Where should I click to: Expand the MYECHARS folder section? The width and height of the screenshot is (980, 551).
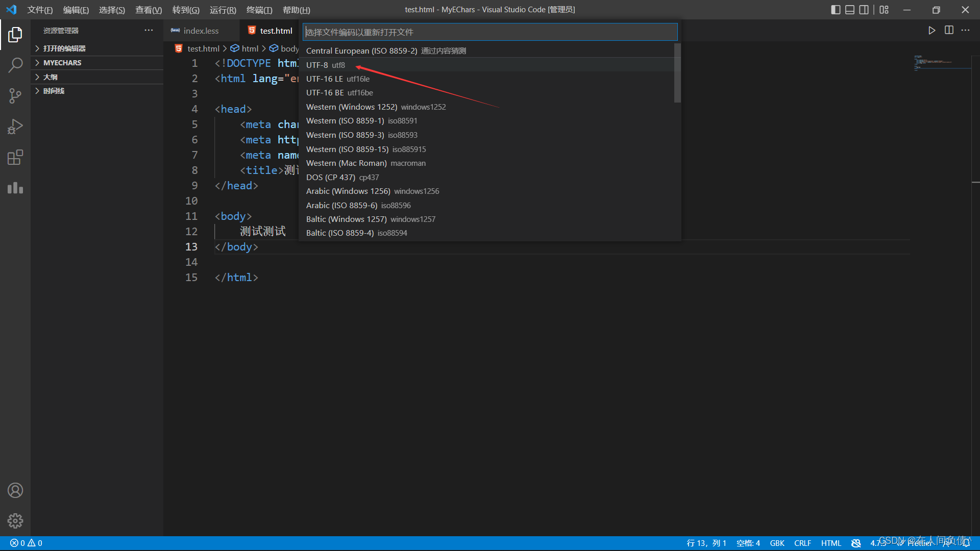click(62, 63)
